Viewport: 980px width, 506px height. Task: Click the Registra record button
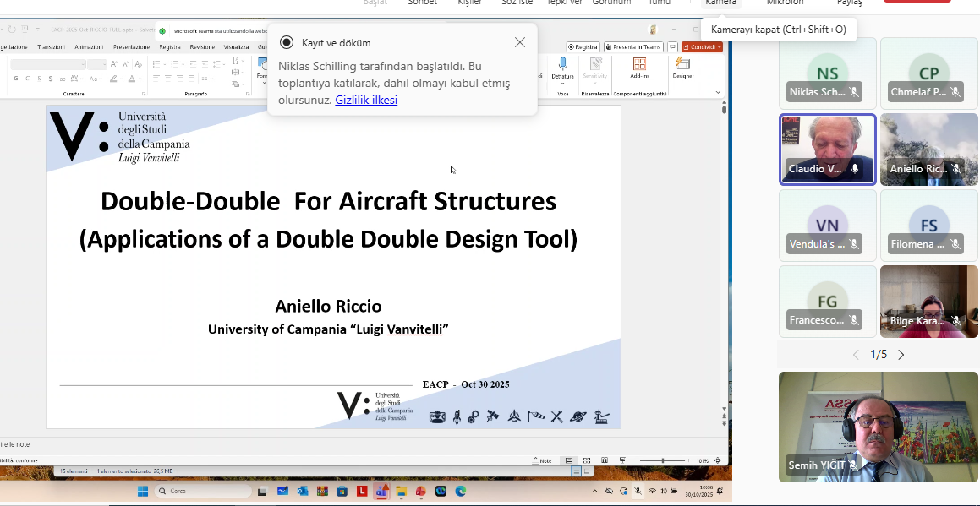pyautogui.click(x=583, y=47)
